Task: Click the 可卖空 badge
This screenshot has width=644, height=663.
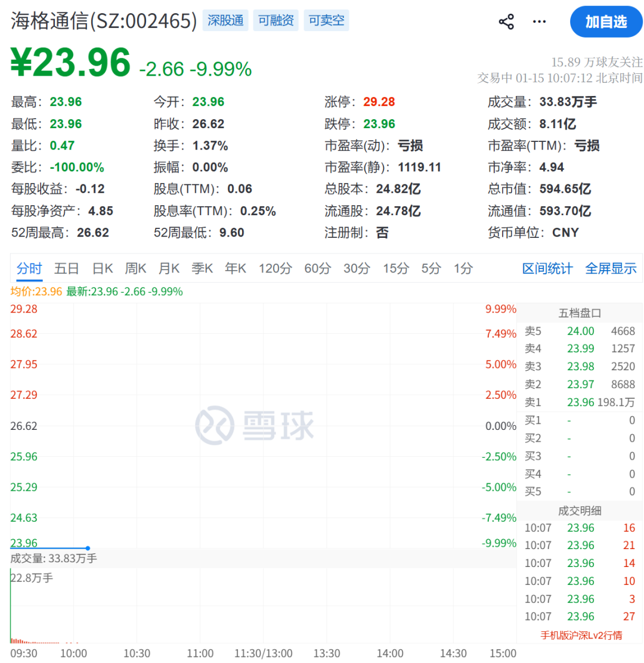Action: [326, 20]
